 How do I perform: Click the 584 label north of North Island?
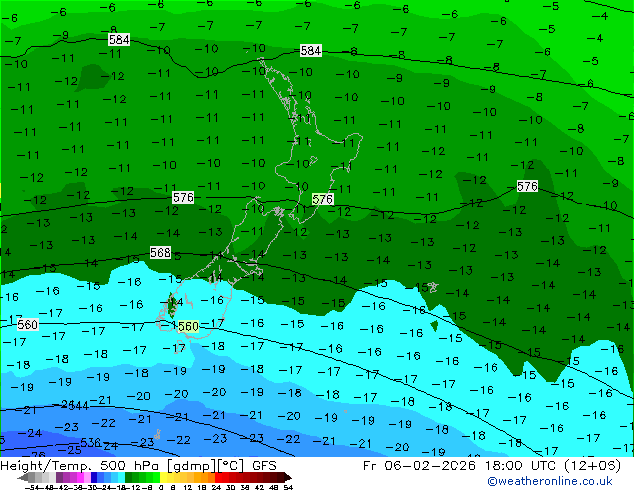click(x=311, y=51)
